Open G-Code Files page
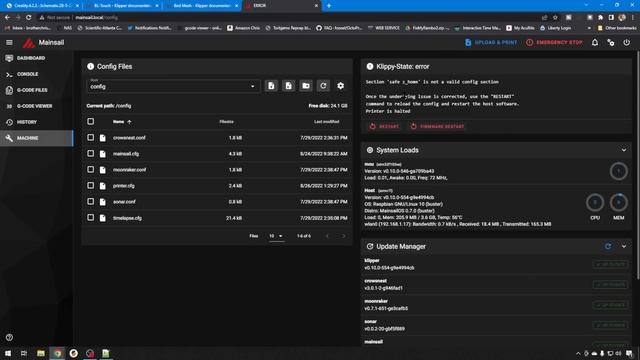 click(x=37, y=90)
